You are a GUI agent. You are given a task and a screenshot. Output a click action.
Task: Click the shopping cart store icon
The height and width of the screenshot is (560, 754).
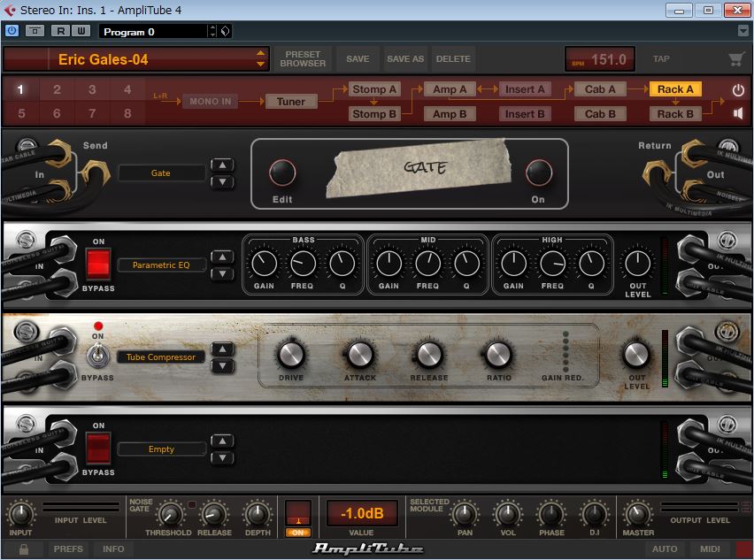735,59
